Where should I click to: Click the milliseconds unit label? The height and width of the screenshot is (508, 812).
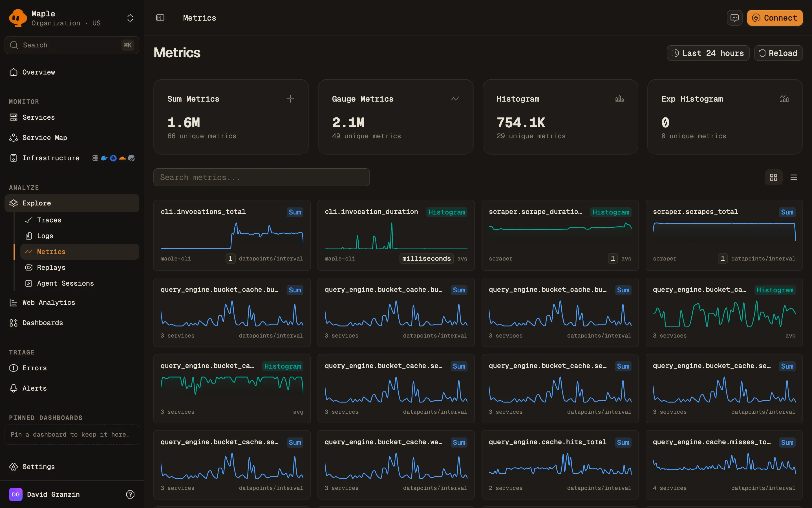click(427, 259)
